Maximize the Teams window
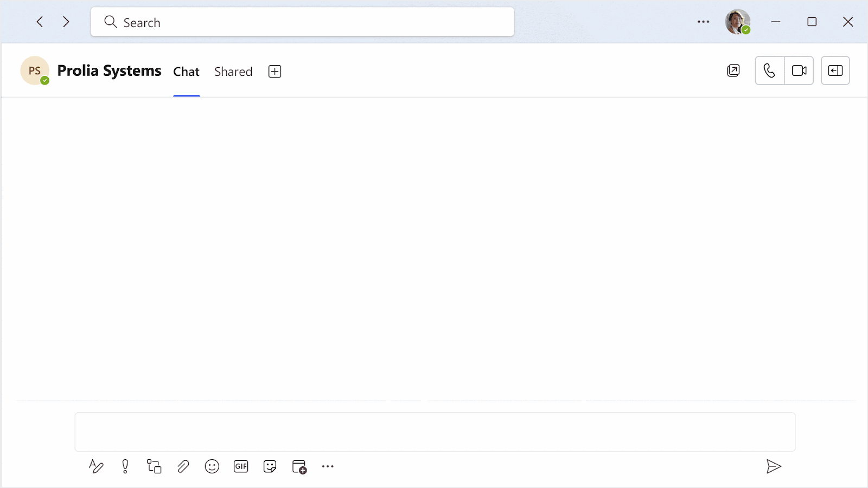The image size is (868, 488). tap(812, 22)
